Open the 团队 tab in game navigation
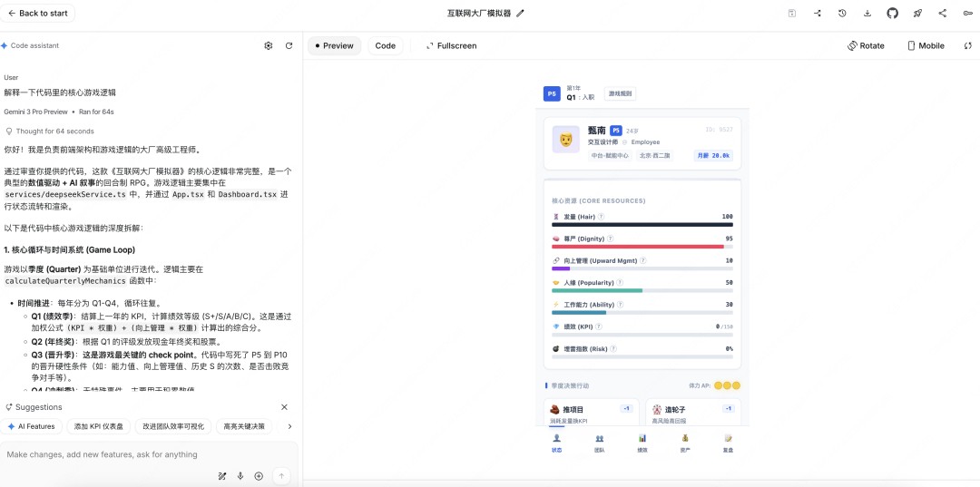 click(x=599, y=442)
